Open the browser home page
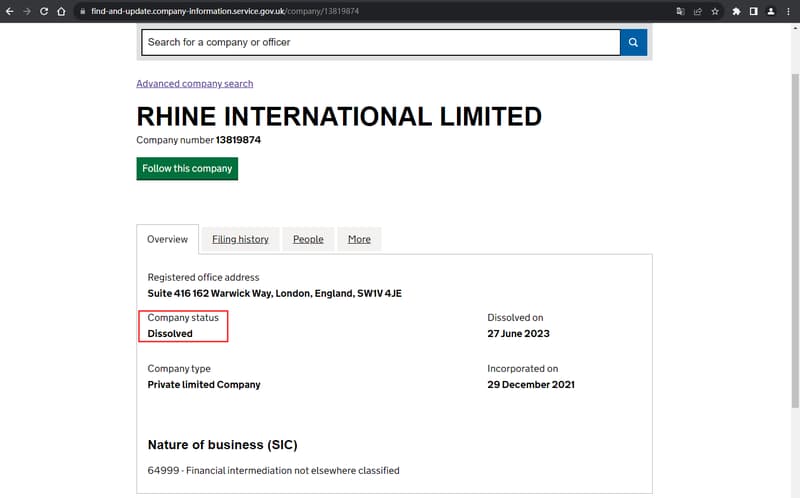800x498 pixels. point(61,11)
